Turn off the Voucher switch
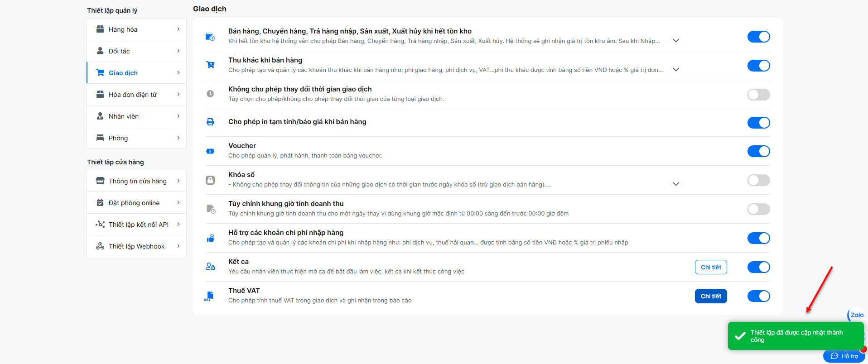 click(759, 151)
